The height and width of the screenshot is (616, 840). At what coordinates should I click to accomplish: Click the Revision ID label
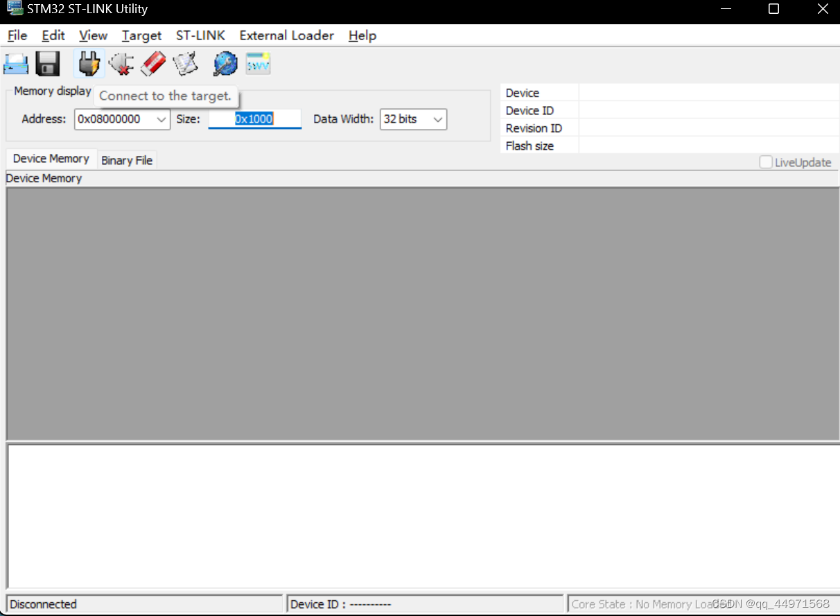click(x=534, y=128)
